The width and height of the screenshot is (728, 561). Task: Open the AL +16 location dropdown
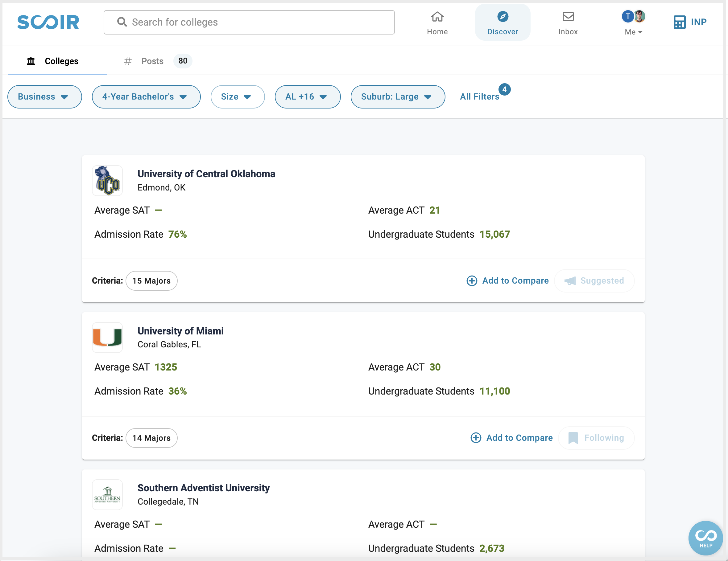[308, 96]
